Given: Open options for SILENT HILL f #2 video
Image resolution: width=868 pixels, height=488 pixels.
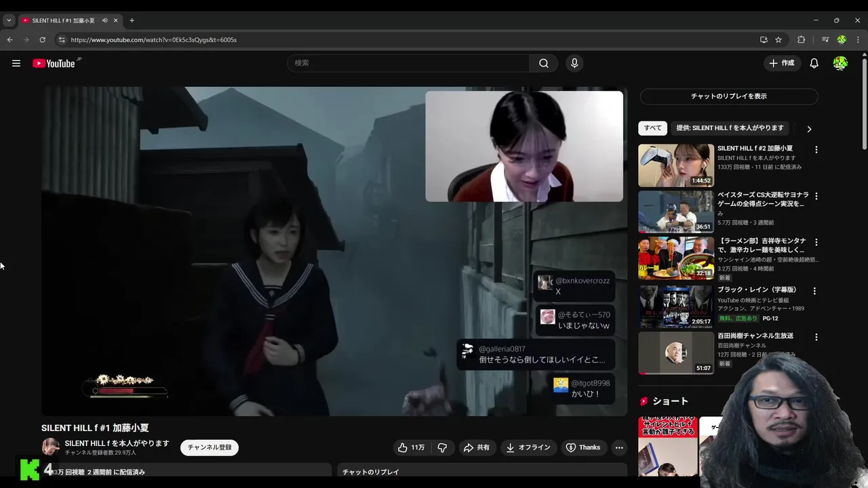Looking at the screenshot, I should (816, 149).
